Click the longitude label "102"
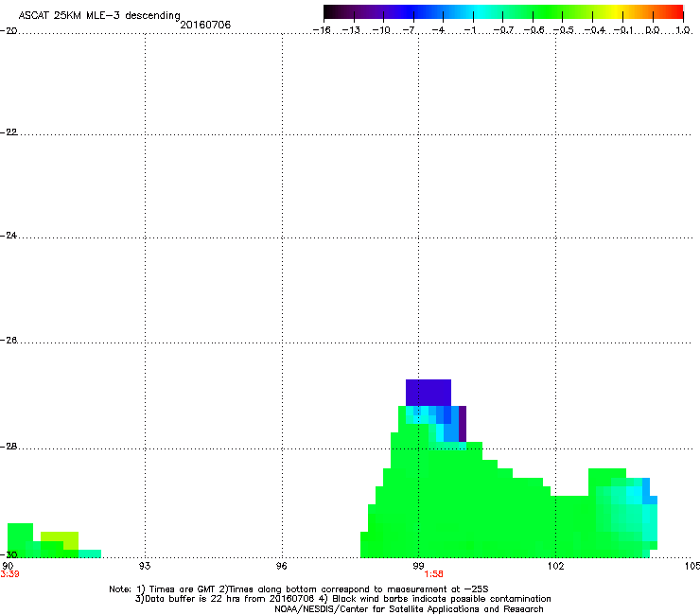Screen dimensions: 700x615 click(x=555, y=566)
